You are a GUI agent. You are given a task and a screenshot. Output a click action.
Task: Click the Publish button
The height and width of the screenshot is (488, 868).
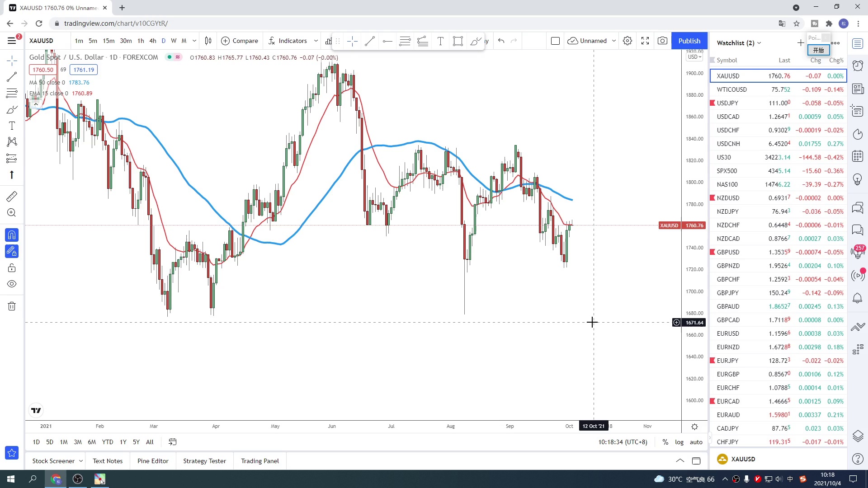click(689, 41)
